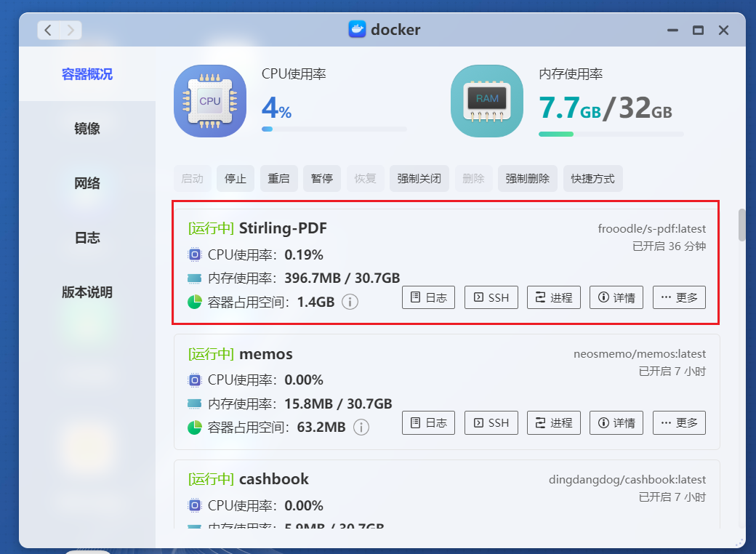Image resolution: width=756 pixels, height=554 pixels.
Task: Click memos CPU usage chip icon
Action: [x=194, y=380]
